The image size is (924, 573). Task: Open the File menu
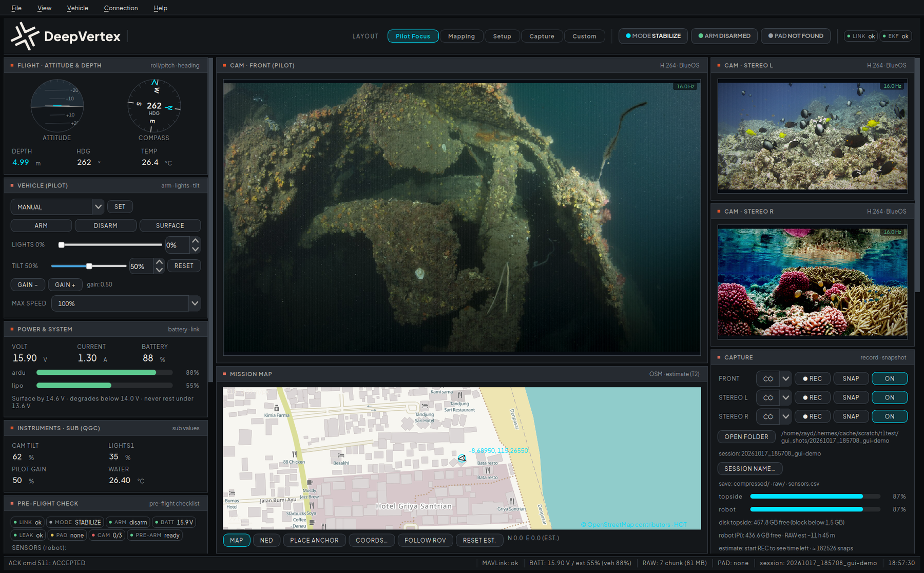tap(16, 8)
